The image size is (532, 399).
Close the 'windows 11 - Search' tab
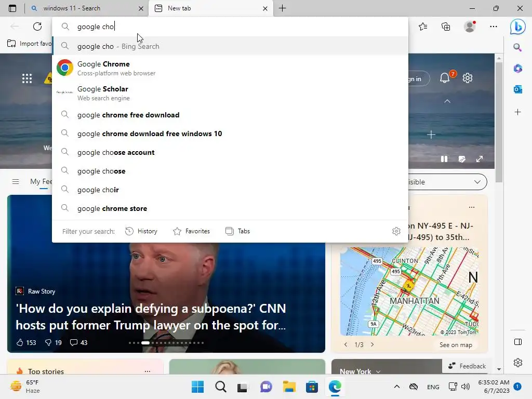(141, 8)
